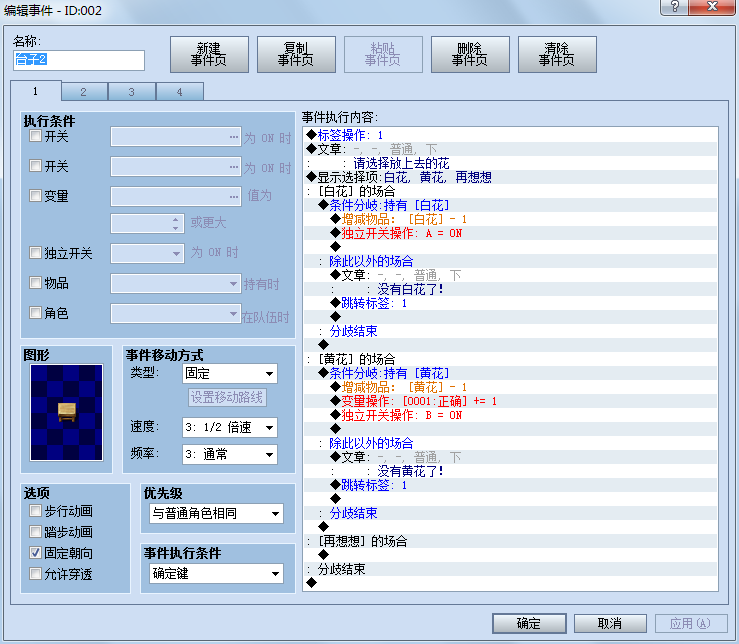Enable the 角色 condition checkbox
Screen dimensions: 739x644
coord(35,313)
